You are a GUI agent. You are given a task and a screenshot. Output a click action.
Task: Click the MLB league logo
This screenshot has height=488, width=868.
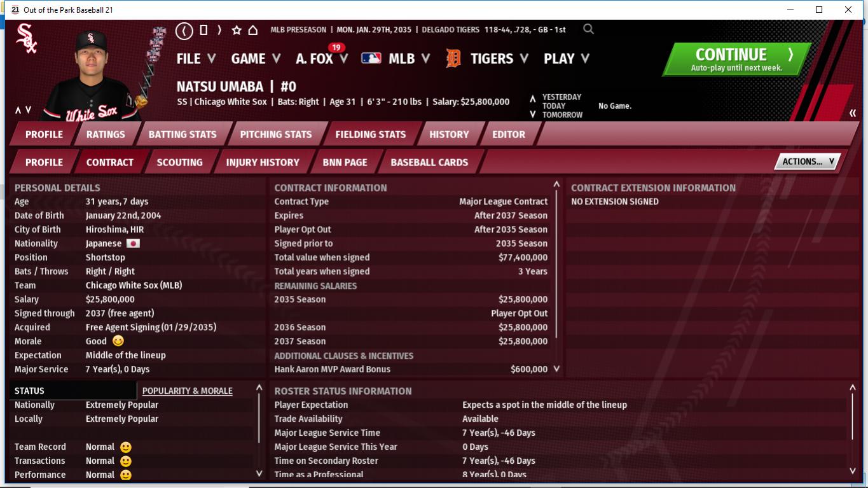tap(371, 59)
